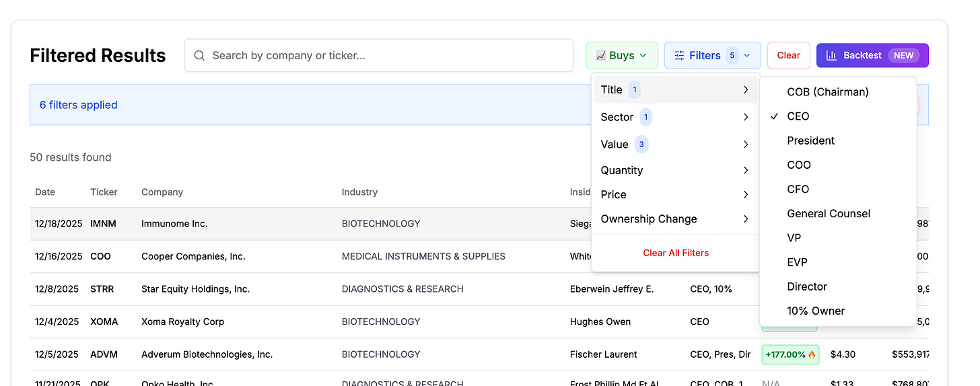Click 'Immunome Inc.' company name

[x=174, y=223]
